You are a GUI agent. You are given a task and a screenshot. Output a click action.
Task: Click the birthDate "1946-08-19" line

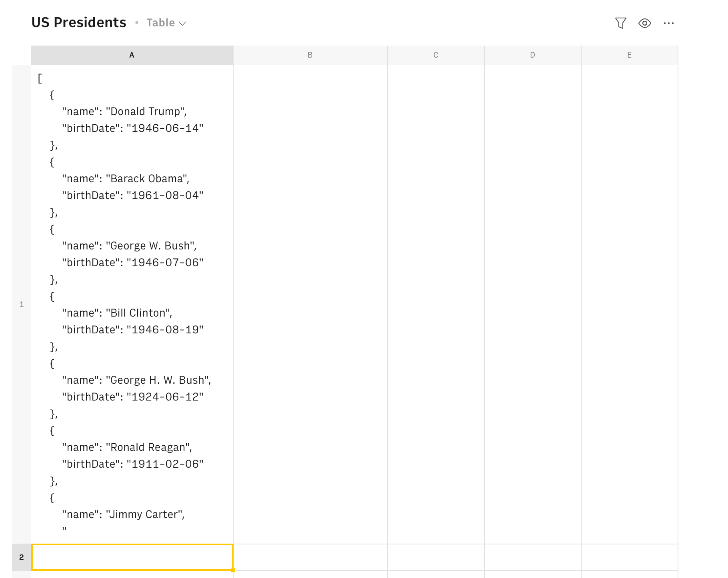click(x=133, y=330)
